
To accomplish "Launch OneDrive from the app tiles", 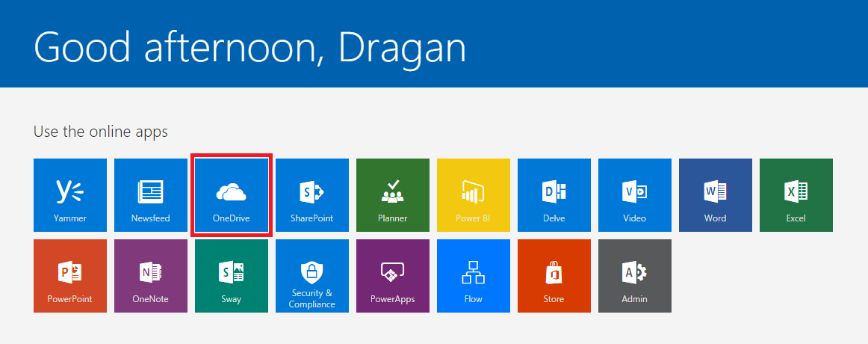I will pyautogui.click(x=232, y=195).
